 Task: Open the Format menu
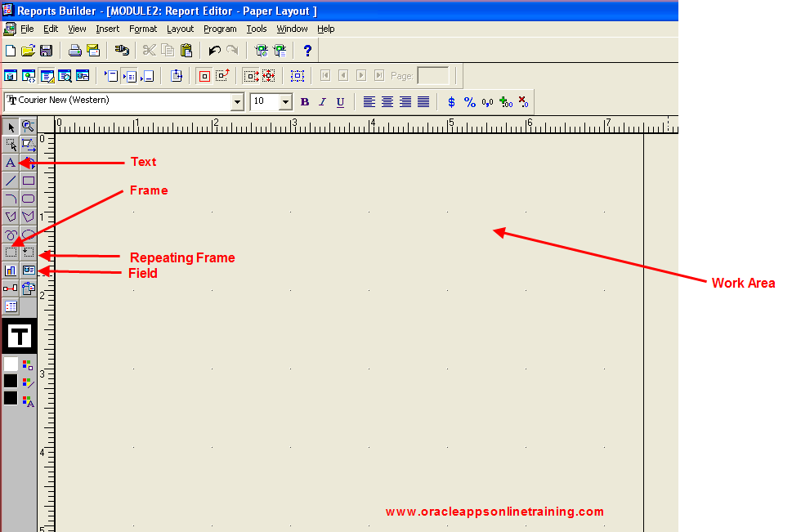(143, 29)
